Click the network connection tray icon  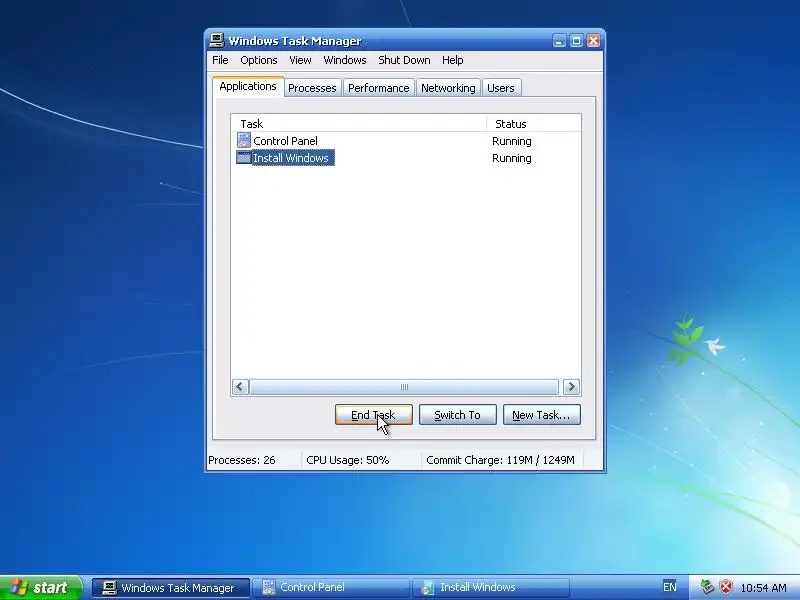click(707, 587)
